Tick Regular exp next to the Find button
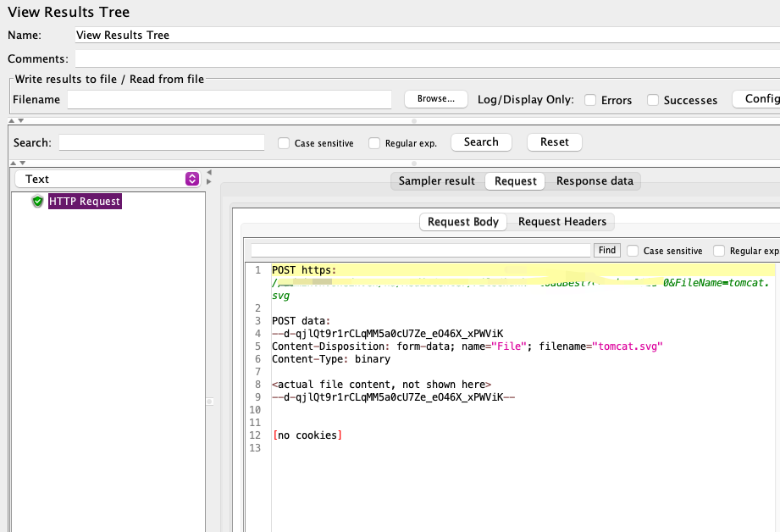The image size is (780, 532). (x=719, y=251)
